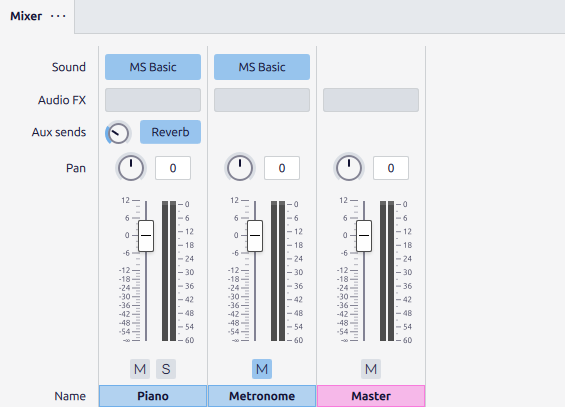This screenshot has height=407, width=565.
Task: Select the Metronome channel name strip
Action: (x=262, y=396)
